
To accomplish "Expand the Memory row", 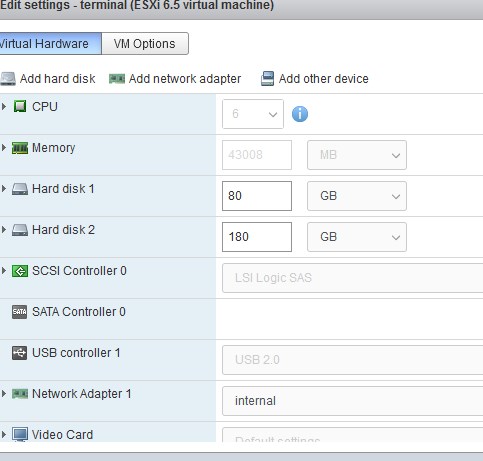I will pyautogui.click(x=4, y=148).
